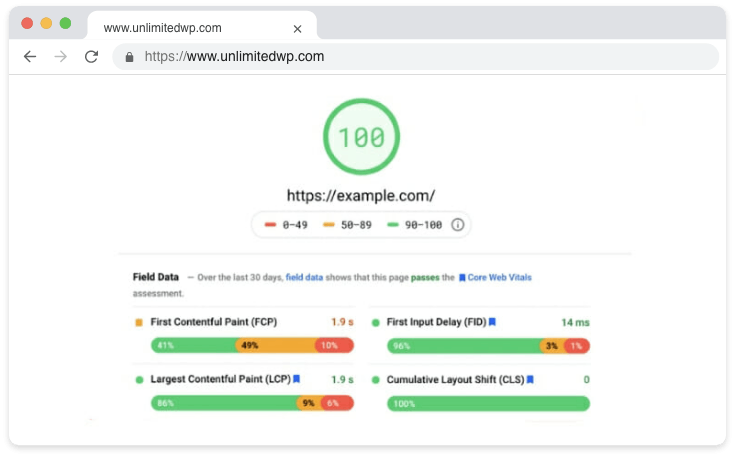This screenshot has height=458, width=735.
Task: Click the First Contentful Paint (FCP) label
Action: point(213,322)
